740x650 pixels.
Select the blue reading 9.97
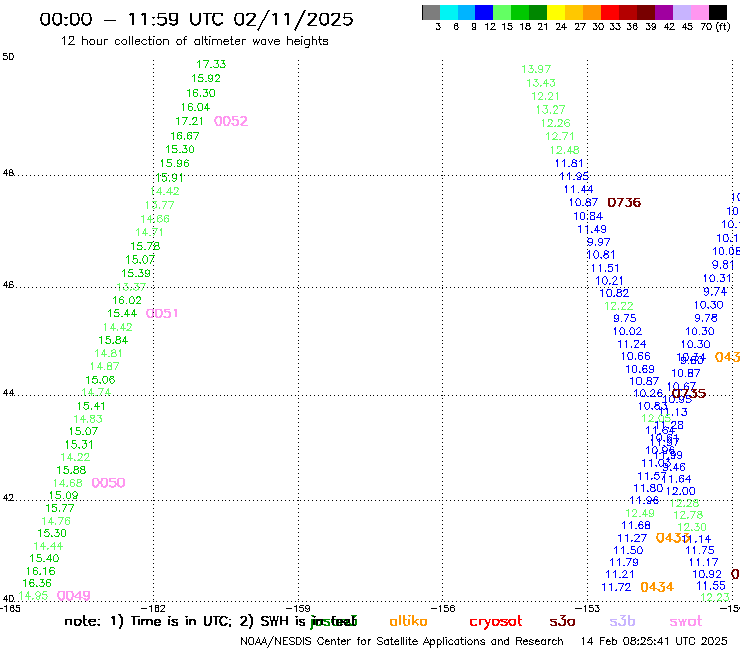598,242
